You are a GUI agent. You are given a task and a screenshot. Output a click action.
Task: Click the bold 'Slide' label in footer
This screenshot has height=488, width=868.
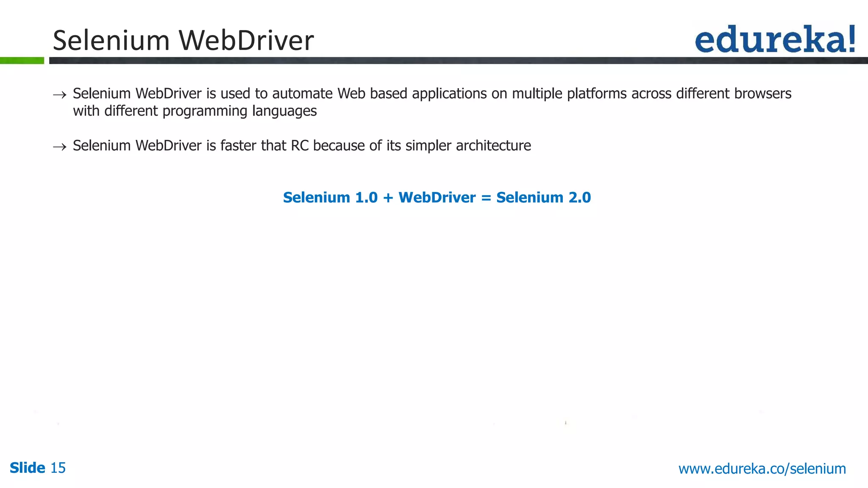click(28, 468)
